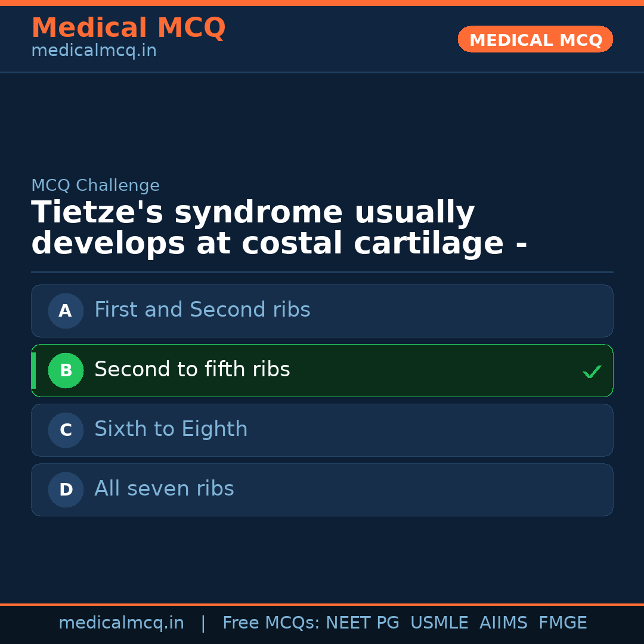Click the letter C circle badge

pyautogui.click(x=66, y=430)
